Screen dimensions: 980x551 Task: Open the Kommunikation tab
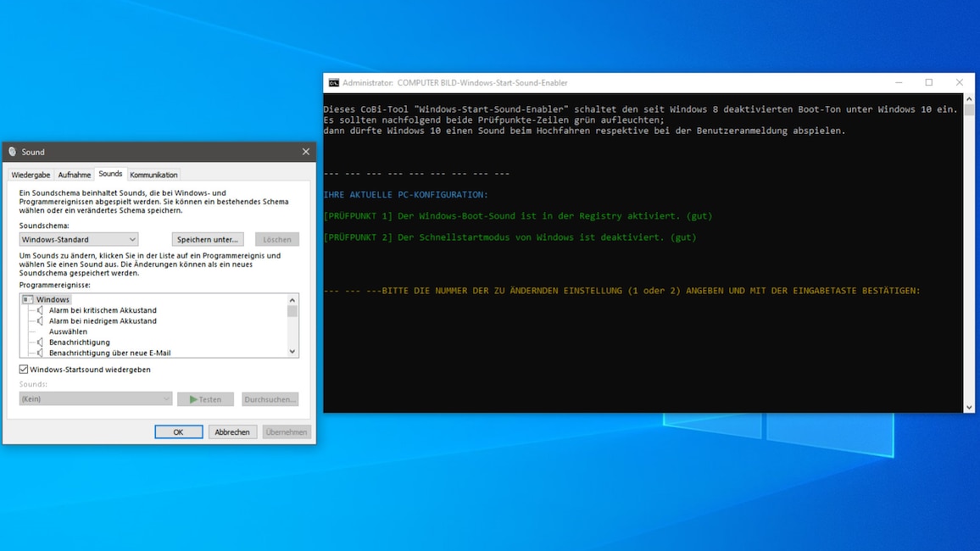point(153,175)
